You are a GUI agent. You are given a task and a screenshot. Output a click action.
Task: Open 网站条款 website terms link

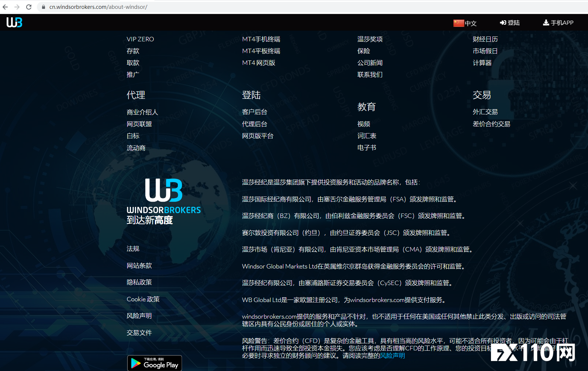(139, 266)
